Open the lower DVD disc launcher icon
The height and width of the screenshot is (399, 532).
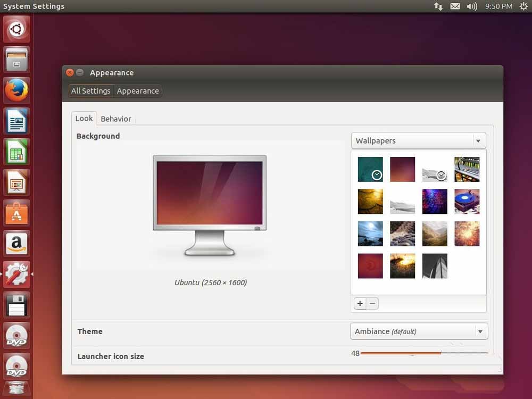coord(16,366)
